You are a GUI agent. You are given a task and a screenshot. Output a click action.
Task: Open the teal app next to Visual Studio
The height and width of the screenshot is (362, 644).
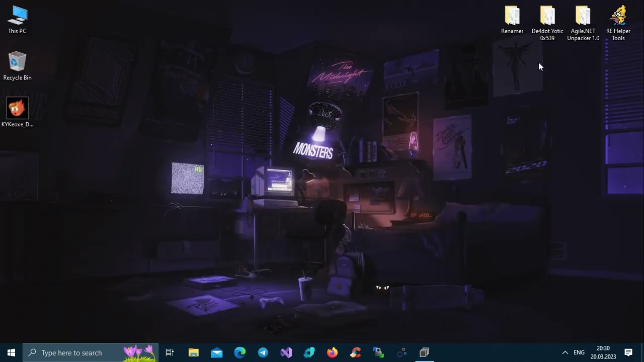[x=309, y=352]
